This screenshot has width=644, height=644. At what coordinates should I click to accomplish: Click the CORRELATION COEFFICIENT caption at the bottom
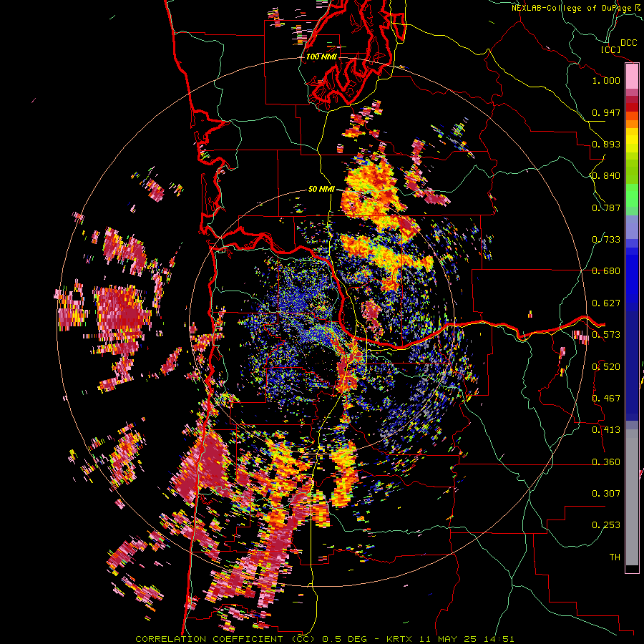tap(324, 639)
